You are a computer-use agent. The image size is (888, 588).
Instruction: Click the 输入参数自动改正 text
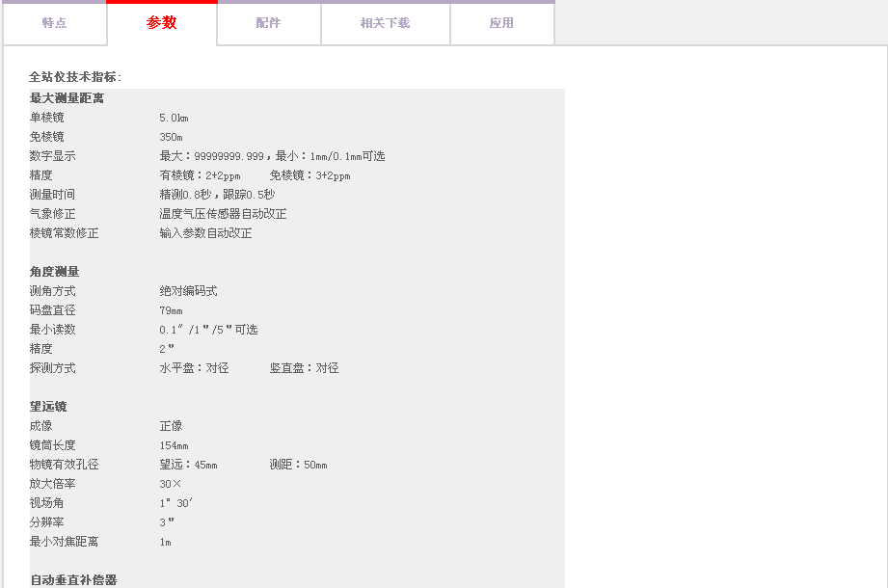click(x=205, y=233)
